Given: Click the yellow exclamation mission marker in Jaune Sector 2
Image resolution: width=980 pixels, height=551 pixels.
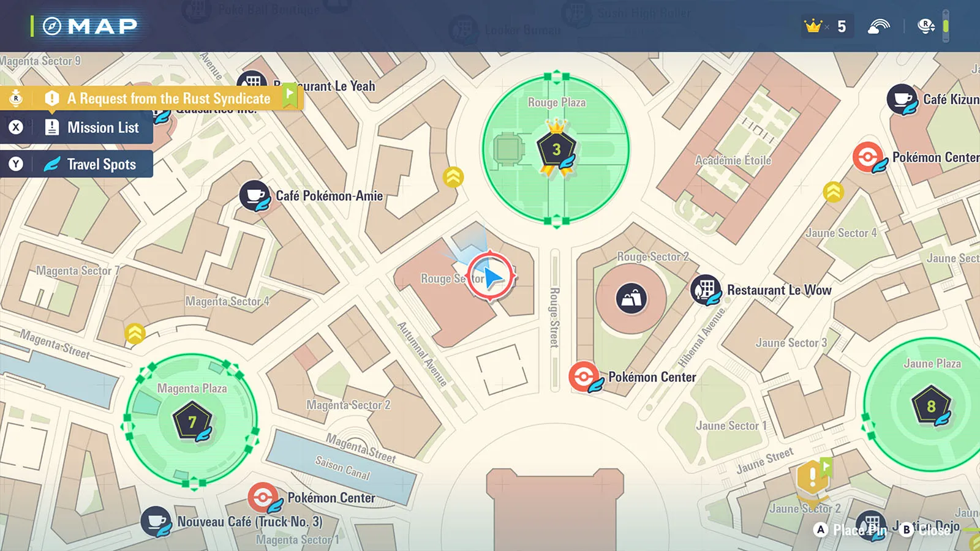Looking at the screenshot, I should [x=813, y=476].
